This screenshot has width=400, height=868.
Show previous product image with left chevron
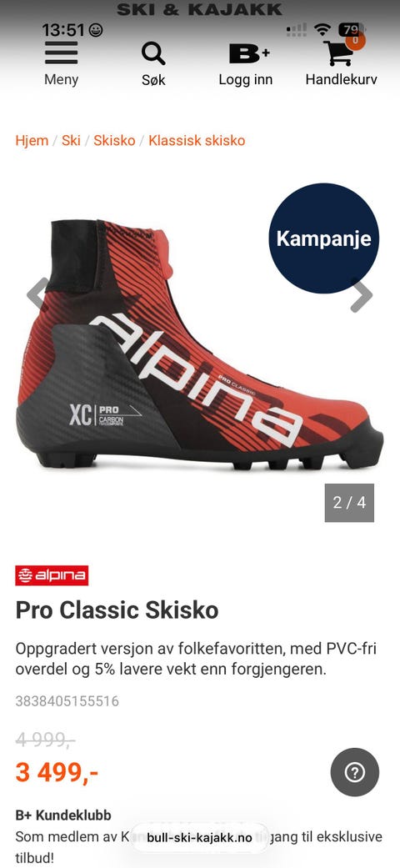pyautogui.click(x=37, y=294)
